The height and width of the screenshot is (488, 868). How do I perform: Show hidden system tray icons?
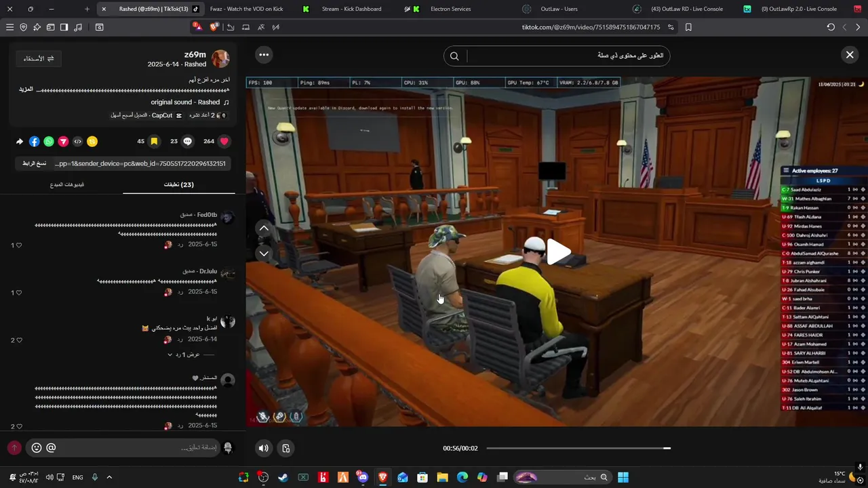tap(108, 477)
